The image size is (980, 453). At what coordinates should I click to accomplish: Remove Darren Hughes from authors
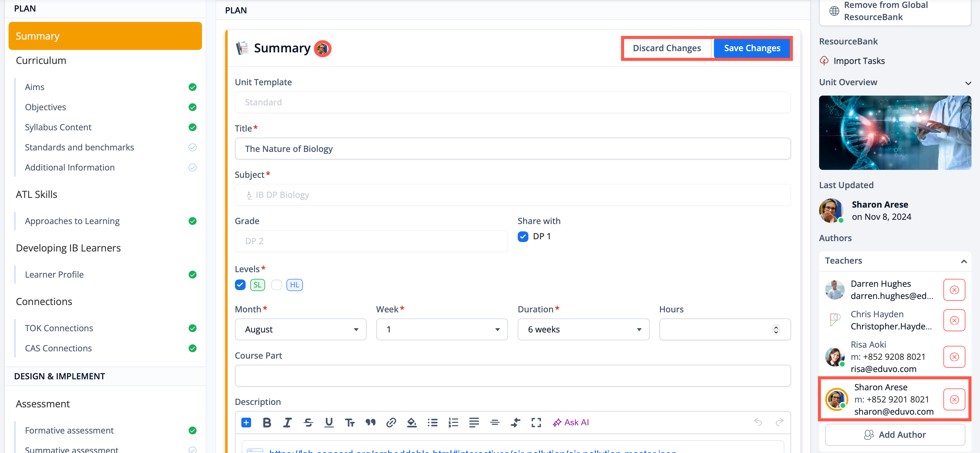pos(954,290)
